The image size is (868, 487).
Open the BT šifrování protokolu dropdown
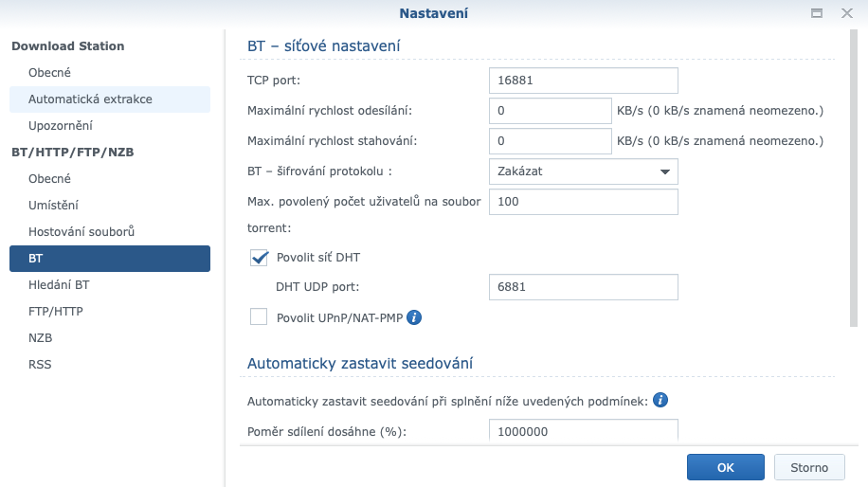pyautogui.click(x=584, y=171)
